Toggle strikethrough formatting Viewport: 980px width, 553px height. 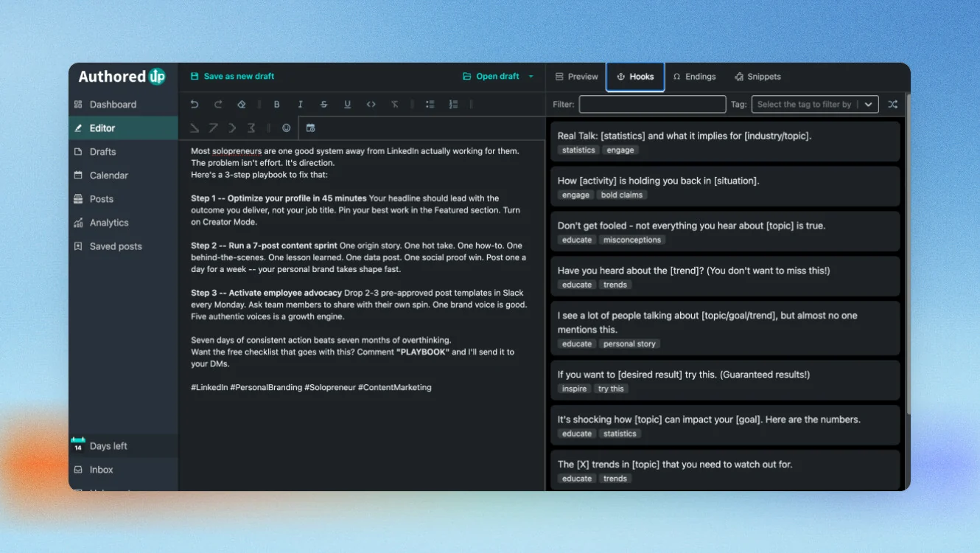(x=323, y=105)
